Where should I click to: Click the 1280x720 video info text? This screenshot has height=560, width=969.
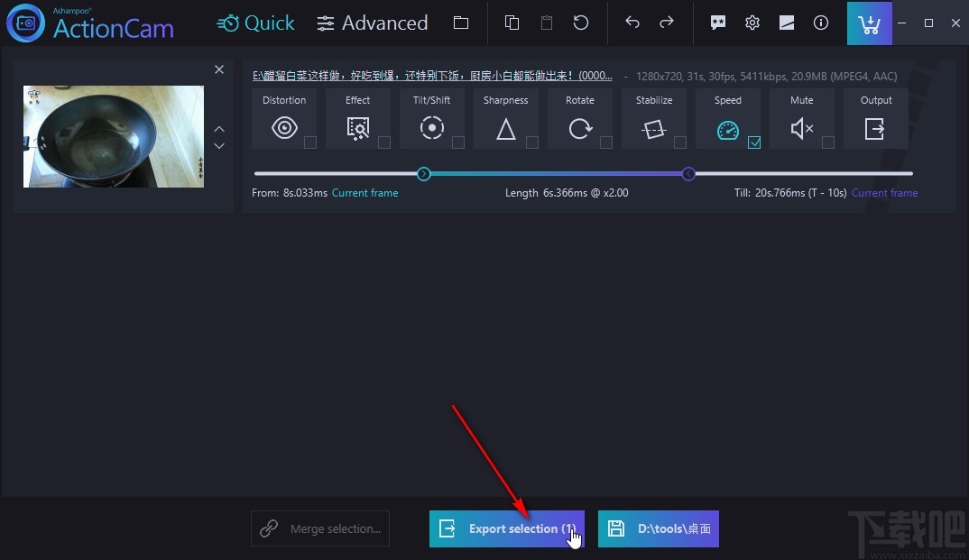766,76
